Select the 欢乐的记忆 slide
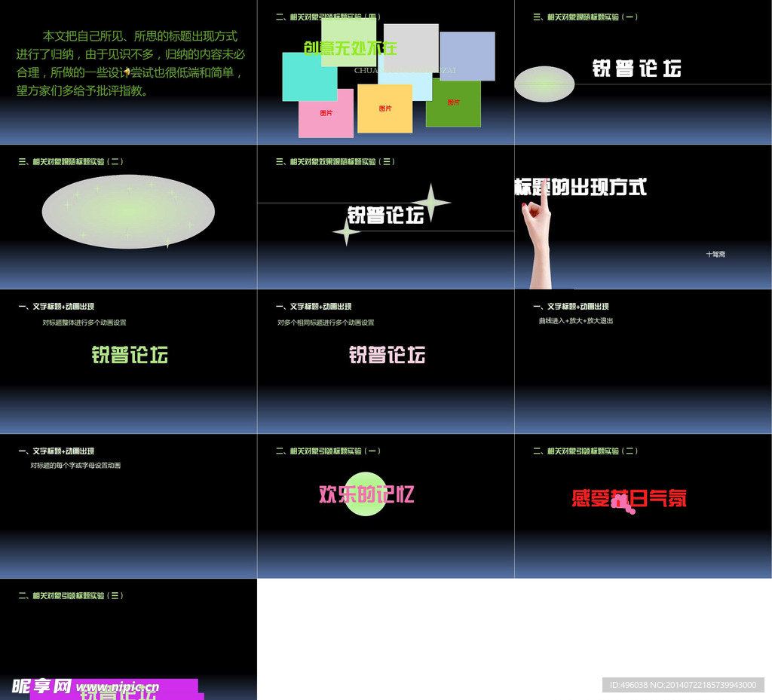 pyautogui.click(x=386, y=506)
